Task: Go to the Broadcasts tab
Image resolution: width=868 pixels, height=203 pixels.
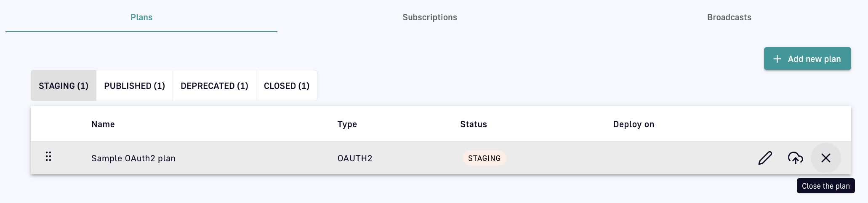Action: click(x=729, y=17)
